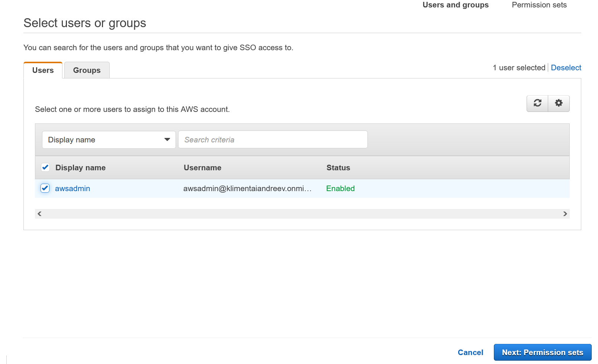Click the Deselect link
This screenshot has height=364, width=598.
[x=566, y=68]
